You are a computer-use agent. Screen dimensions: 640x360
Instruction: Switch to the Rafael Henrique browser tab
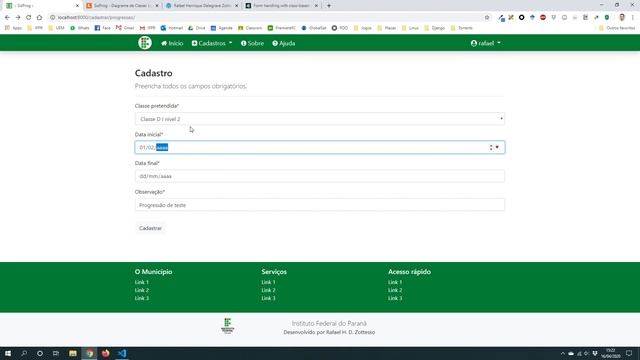point(202,6)
